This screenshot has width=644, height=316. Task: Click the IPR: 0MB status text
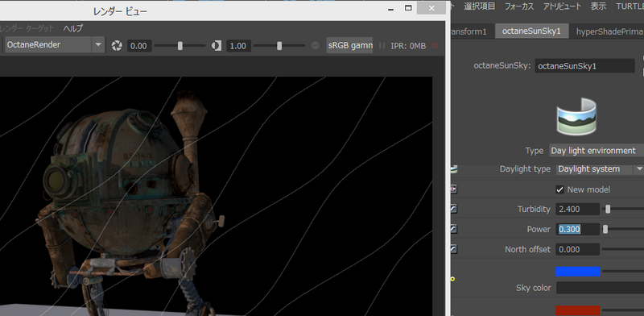(408, 46)
